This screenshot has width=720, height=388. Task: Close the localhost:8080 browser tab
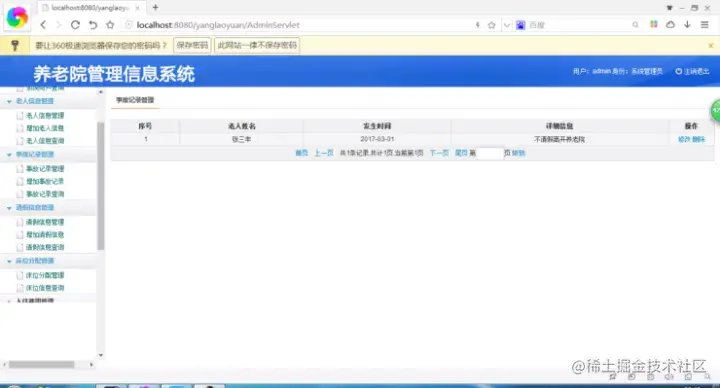(137, 8)
